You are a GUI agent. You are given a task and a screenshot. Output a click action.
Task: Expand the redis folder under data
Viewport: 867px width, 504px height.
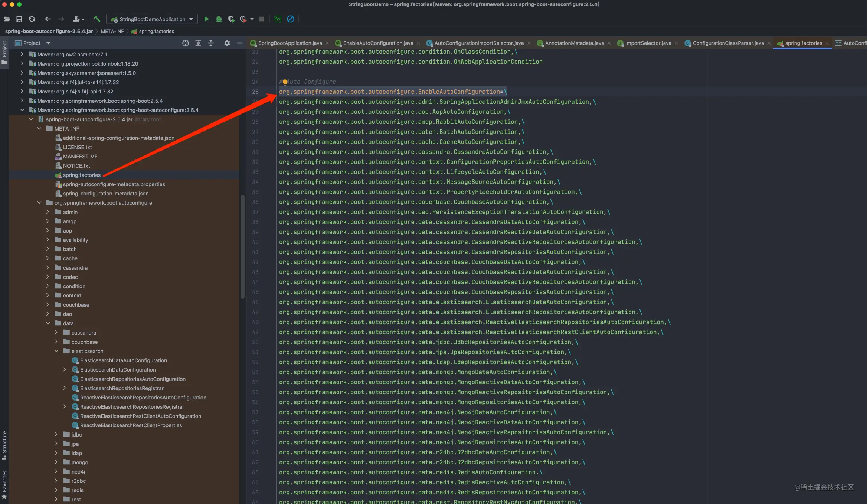[x=56, y=490]
